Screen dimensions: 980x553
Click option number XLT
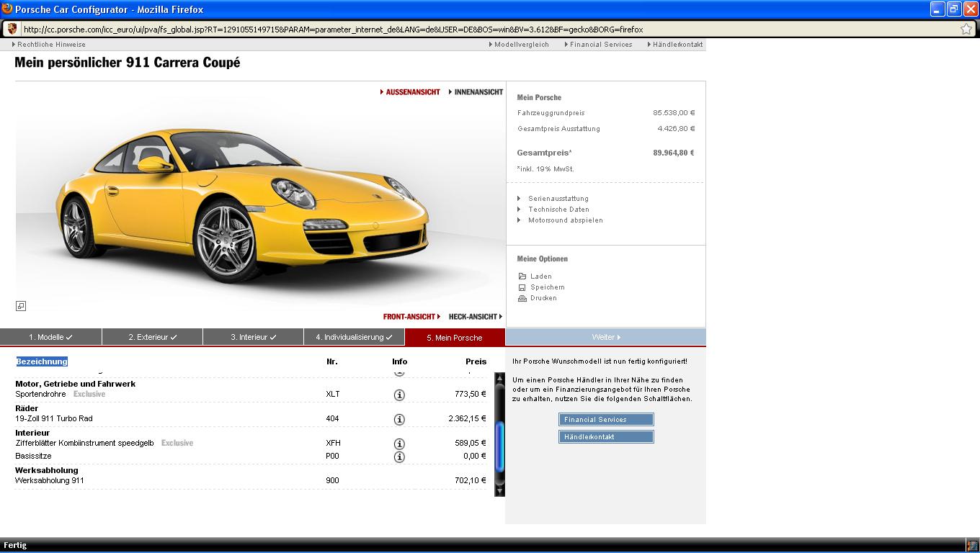(x=332, y=394)
